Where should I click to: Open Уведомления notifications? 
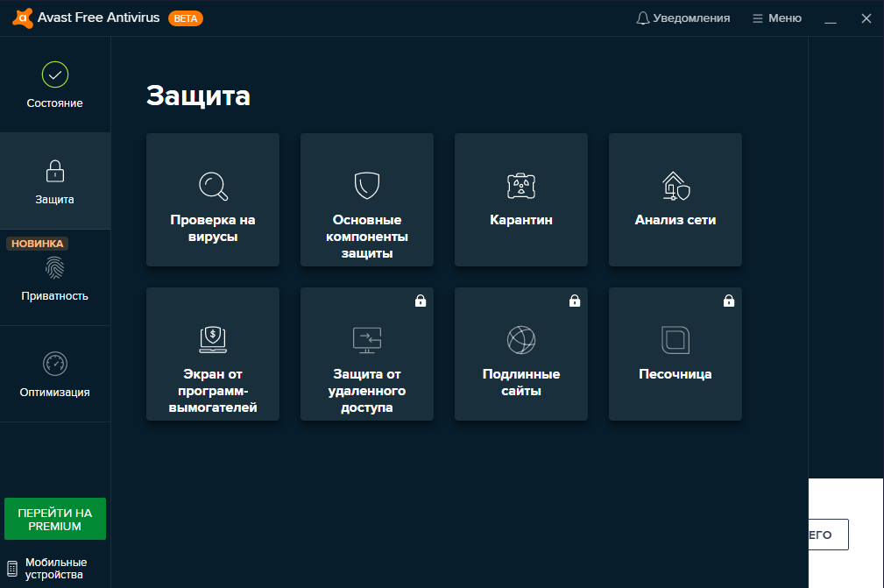pos(691,18)
